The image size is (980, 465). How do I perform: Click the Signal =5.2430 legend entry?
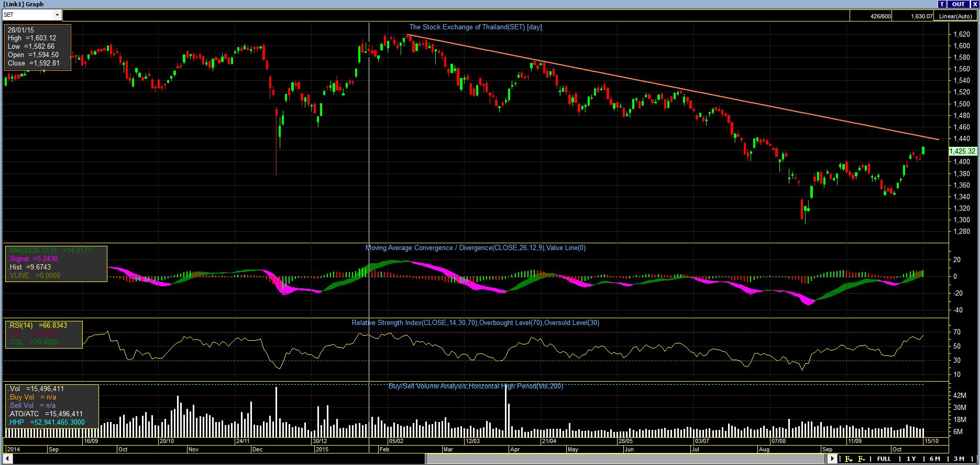(33, 258)
